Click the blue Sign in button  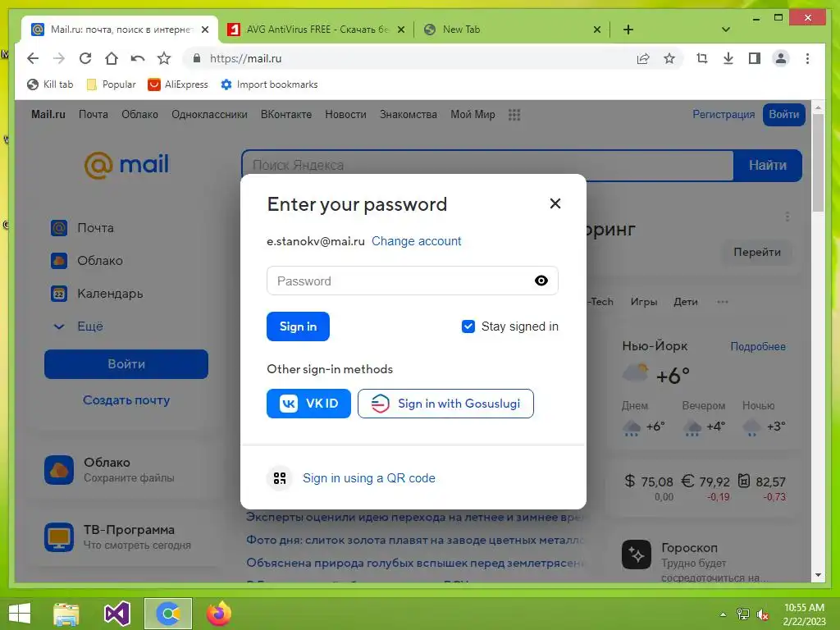(x=298, y=326)
